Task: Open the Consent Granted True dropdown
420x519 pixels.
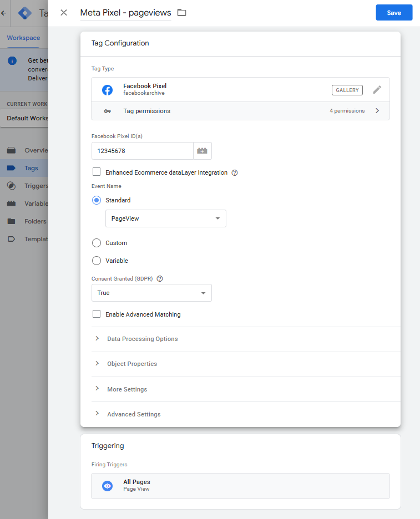Action: (151, 293)
